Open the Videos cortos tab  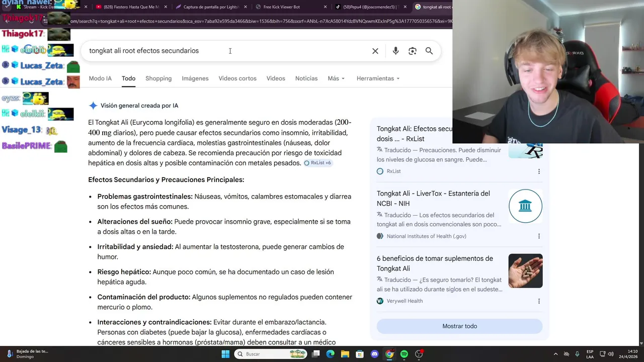click(237, 78)
